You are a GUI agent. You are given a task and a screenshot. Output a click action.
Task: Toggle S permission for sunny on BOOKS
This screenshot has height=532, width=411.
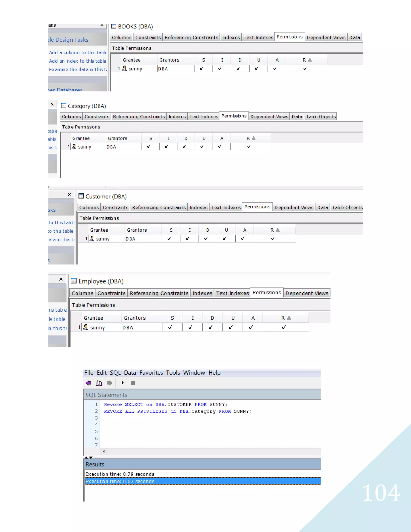pyautogui.click(x=202, y=68)
